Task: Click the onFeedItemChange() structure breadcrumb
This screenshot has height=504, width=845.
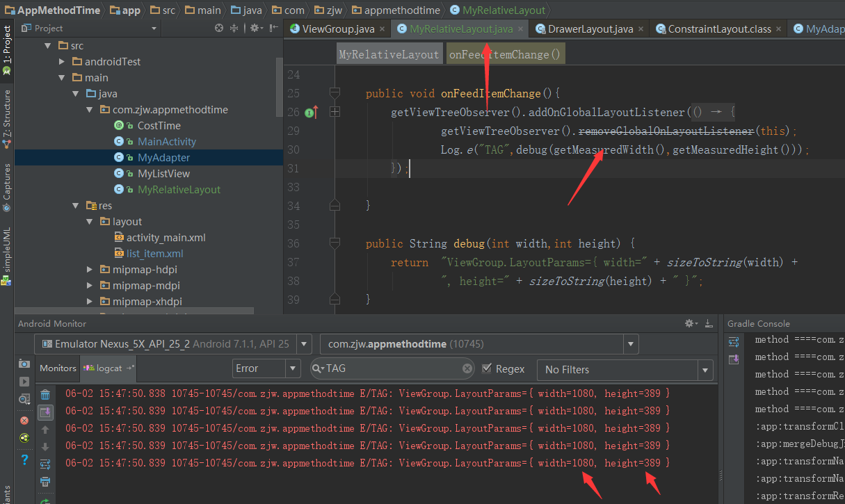Action: 505,54
